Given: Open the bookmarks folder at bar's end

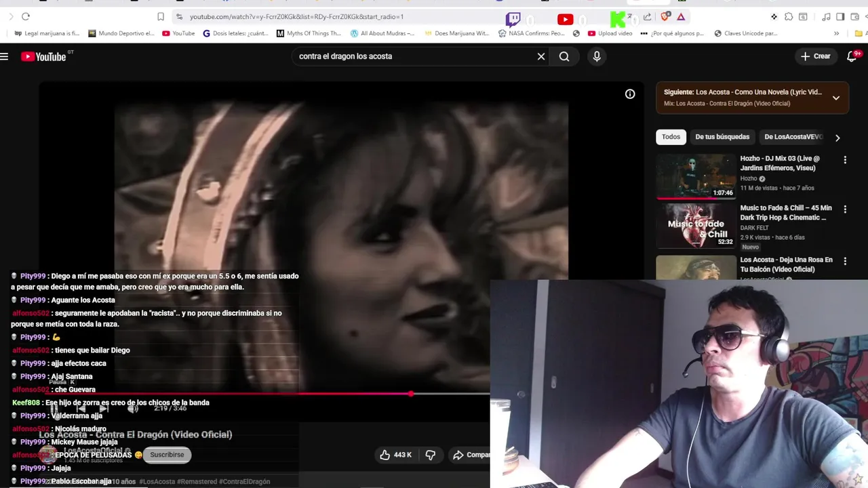Looking at the screenshot, I should [x=859, y=33].
